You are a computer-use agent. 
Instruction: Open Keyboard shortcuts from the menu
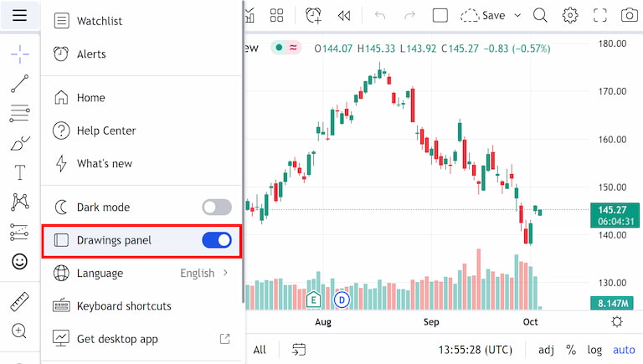141,305
